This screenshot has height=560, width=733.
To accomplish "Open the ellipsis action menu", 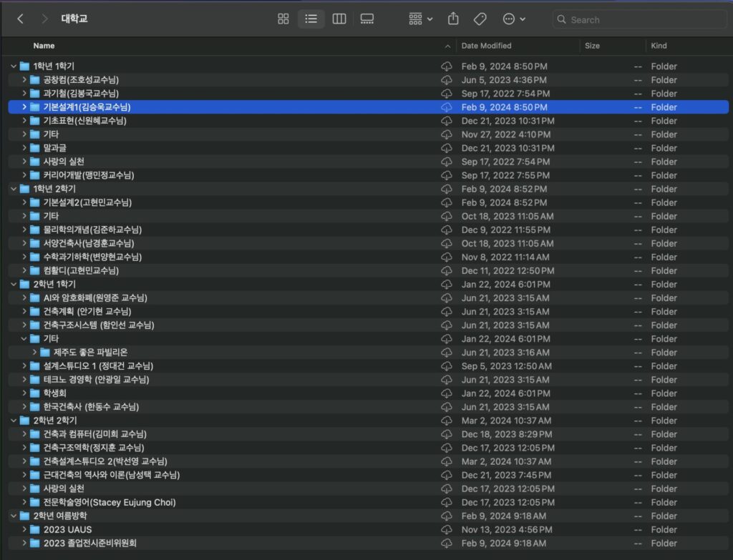I will coord(513,19).
